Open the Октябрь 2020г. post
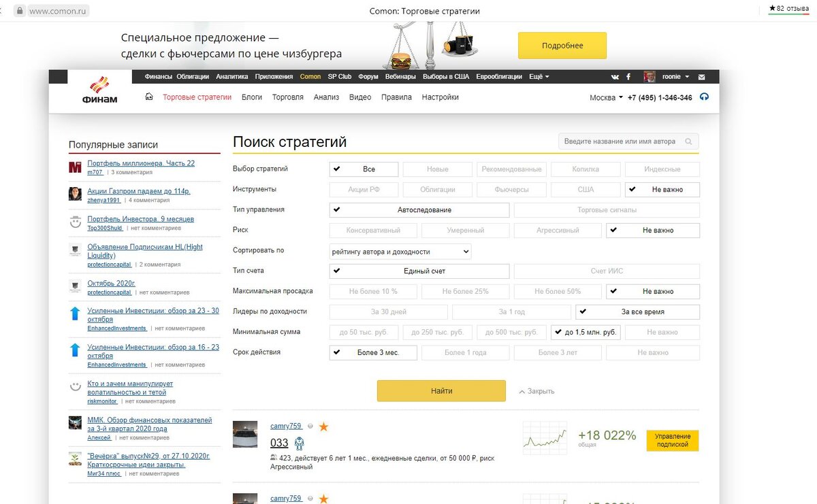This screenshot has height=504, width=817. (112, 284)
